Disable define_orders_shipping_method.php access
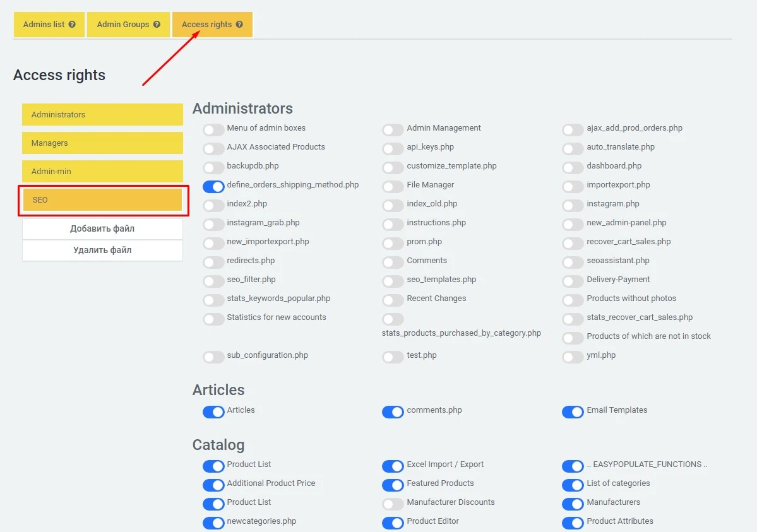The height and width of the screenshot is (532, 757). point(213,186)
